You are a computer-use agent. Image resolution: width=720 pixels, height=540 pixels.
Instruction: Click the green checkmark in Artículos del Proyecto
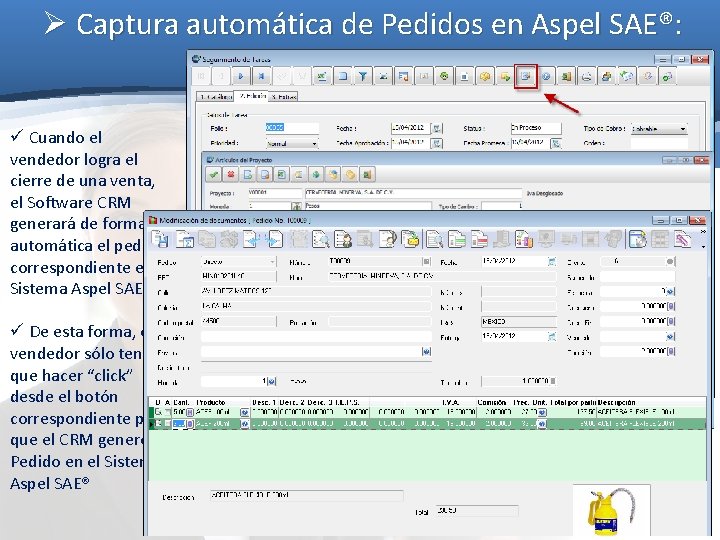[213, 174]
